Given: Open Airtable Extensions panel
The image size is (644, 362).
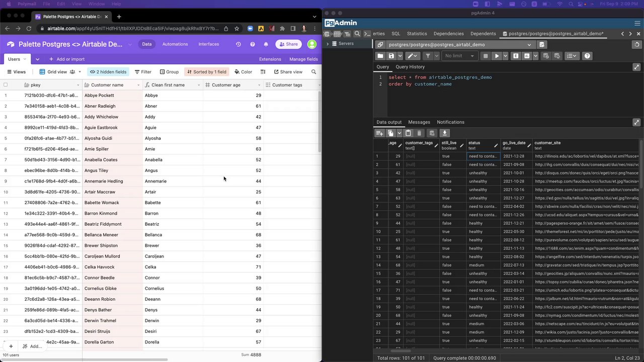Looking at the screenshot, I should [270, 59].
